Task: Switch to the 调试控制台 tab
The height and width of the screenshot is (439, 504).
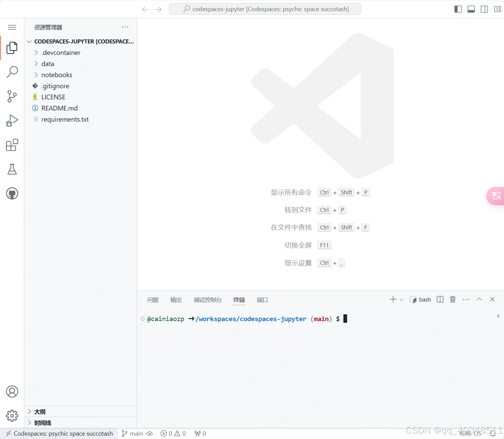Action: click(207, 300)
